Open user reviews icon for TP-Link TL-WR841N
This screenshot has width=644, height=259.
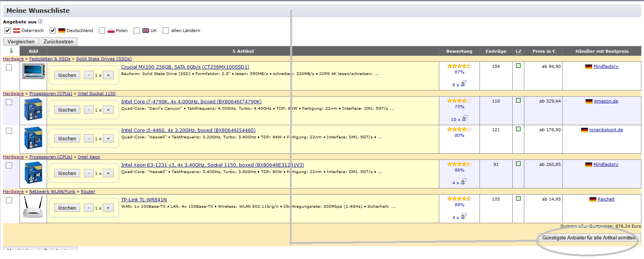point(464,216)
